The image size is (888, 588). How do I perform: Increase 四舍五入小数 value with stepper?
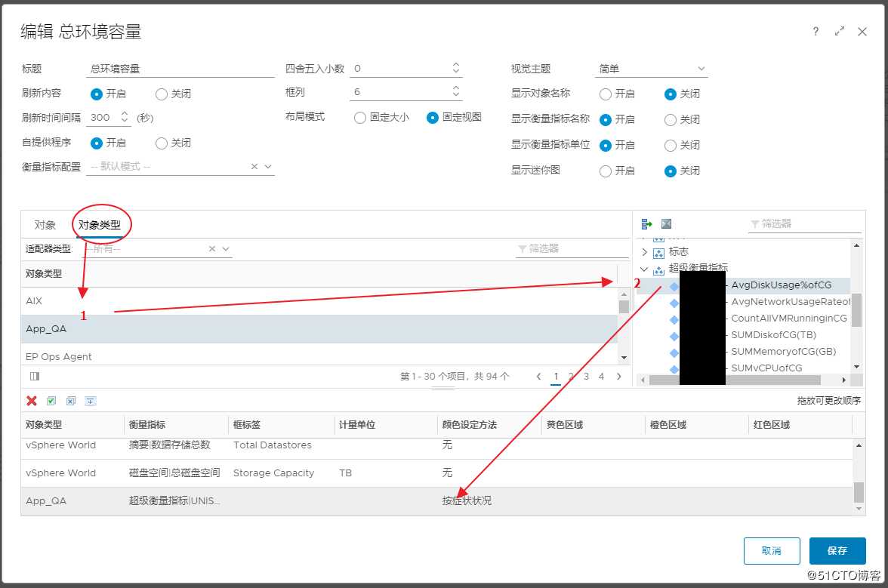456,64
